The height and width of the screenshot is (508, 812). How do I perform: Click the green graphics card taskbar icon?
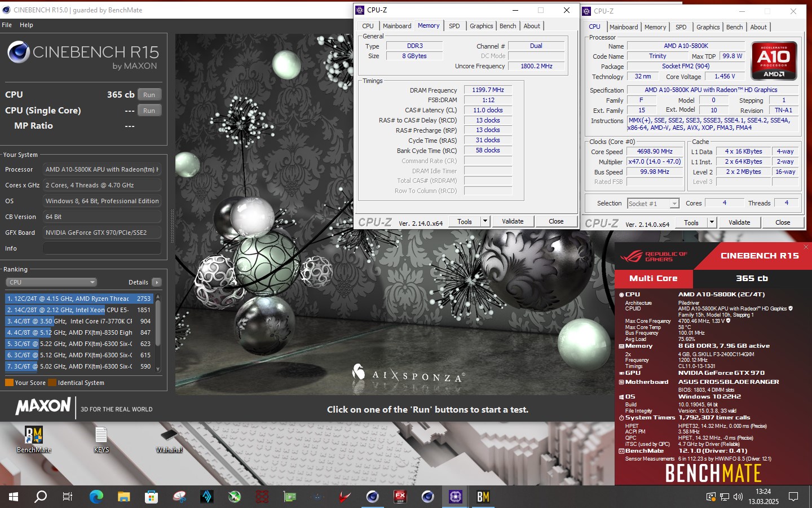[x=290, y=497]
